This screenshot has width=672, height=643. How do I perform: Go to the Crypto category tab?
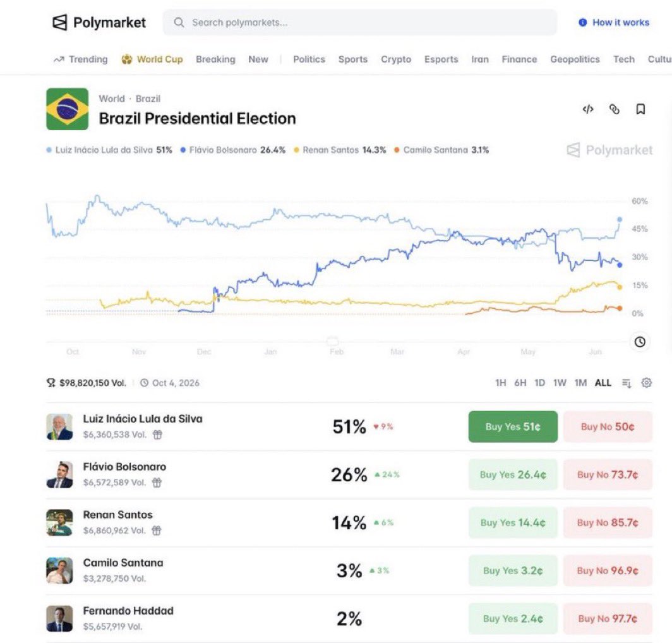click(x=396, y=59)
